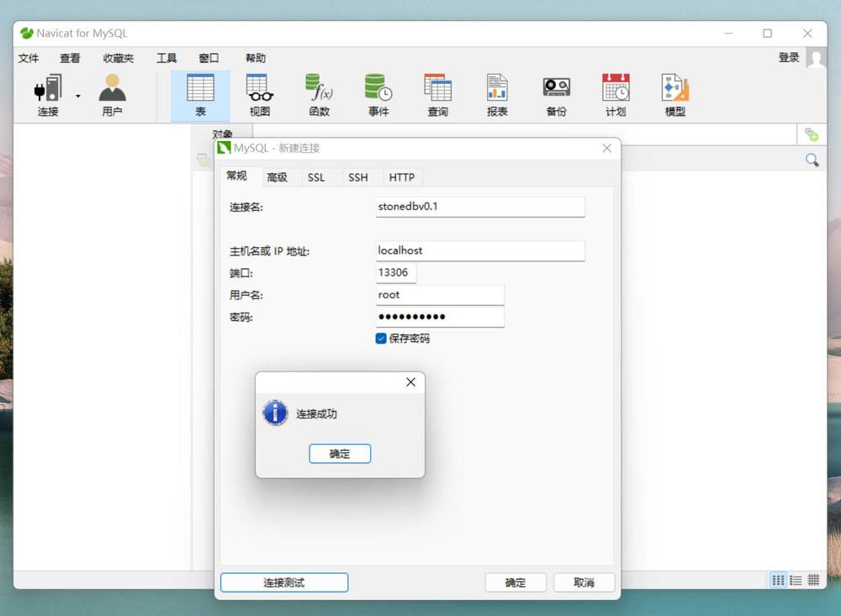
Task: Expand the 连接 dropdown arrow
Action: point(78,96)
